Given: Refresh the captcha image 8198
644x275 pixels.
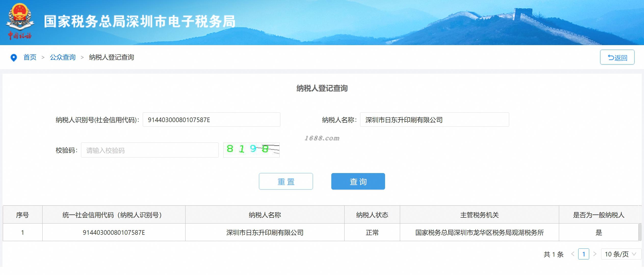Looking at the screenshot, I should [x=251, y=150].
